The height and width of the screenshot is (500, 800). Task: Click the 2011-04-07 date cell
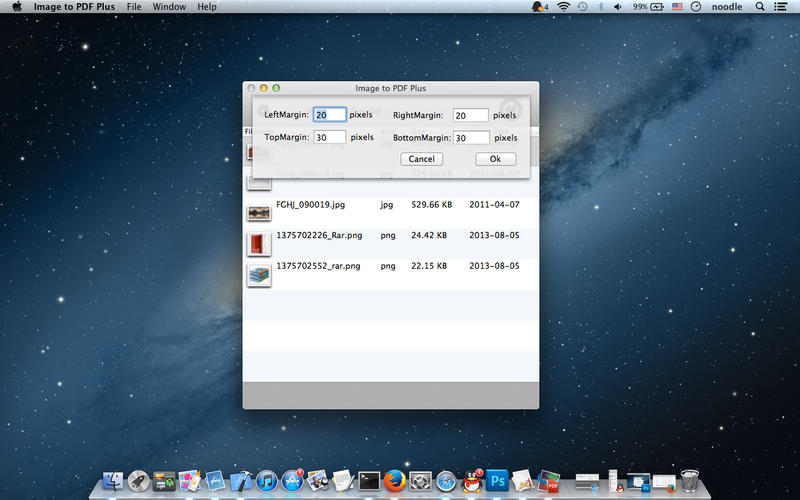coord(494,205)
